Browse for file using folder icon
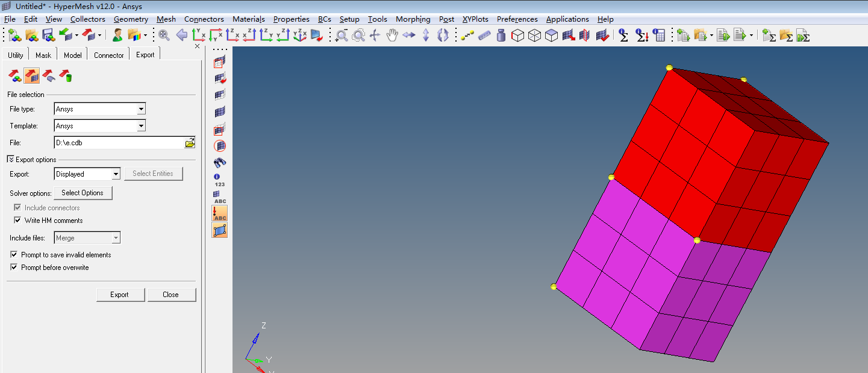The image size is (868, 373). pos(190,143)
